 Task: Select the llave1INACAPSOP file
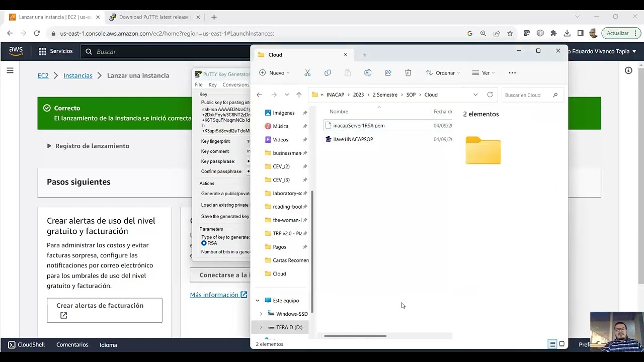pos(353,139)
